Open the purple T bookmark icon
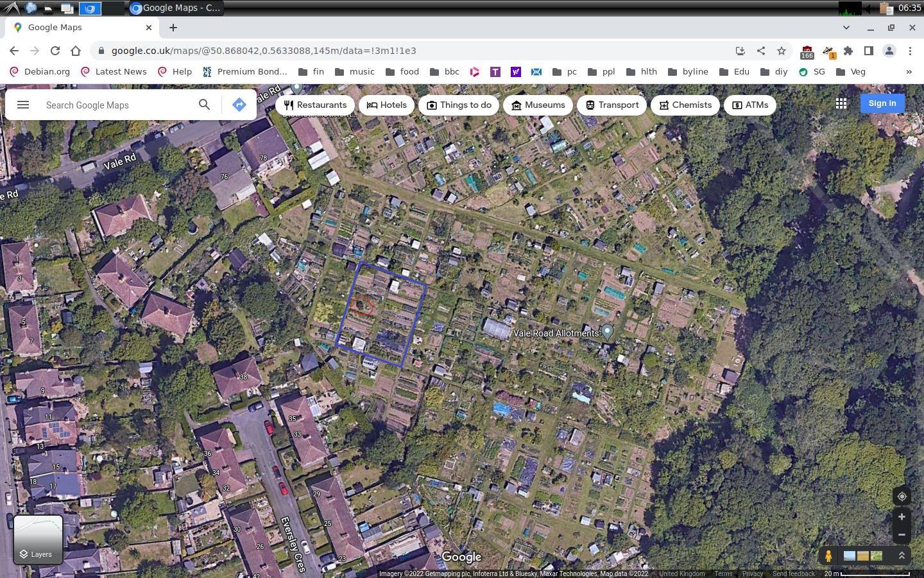Screen dimensions: 924x578 pyautogui.click(x=495, y=71)
